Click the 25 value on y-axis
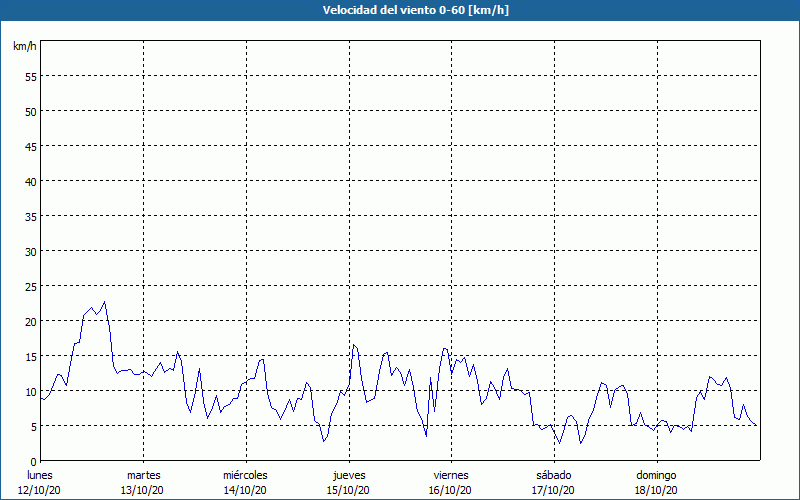The width and height of the screenshot is (800, 500). pyautogui.click(x=31, y=286)
